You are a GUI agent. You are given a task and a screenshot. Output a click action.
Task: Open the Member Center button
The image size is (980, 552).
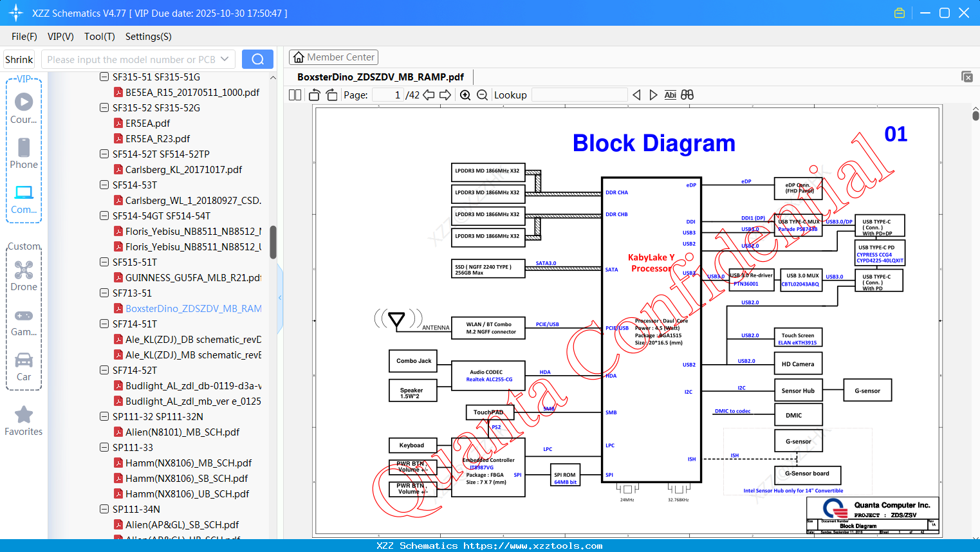(333, 57)
